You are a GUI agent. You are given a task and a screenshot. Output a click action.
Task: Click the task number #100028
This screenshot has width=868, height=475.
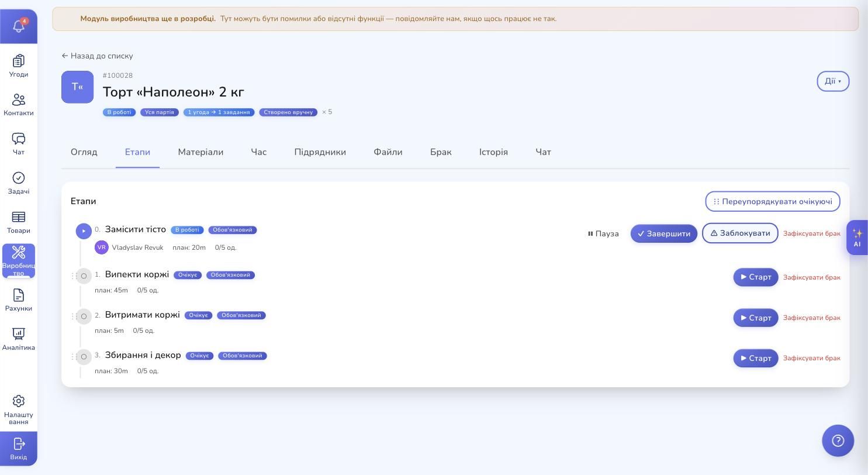tap(117, 75)
